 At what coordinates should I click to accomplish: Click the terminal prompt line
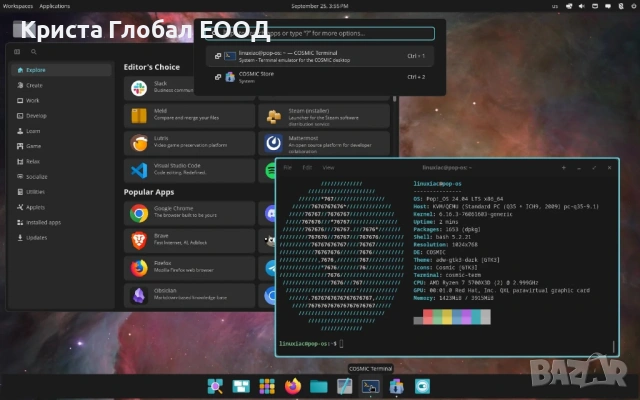pyautogui.click(x=311, y=344)
